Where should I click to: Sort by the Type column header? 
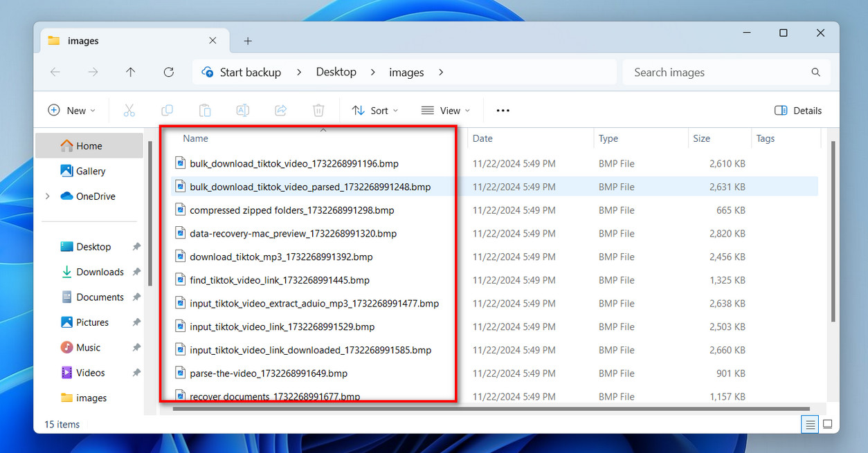pyautogui.click(x=608, y=138)
